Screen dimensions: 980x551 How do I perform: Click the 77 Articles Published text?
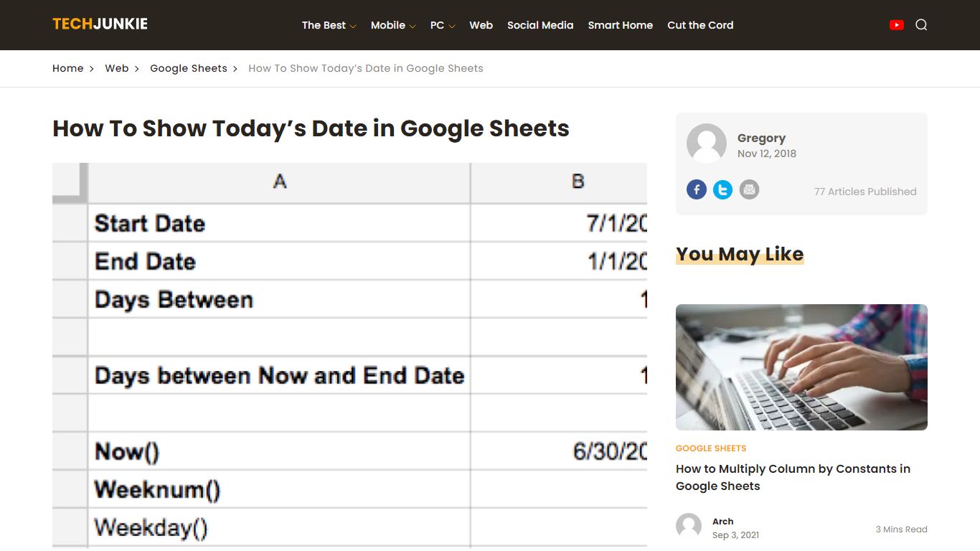865,192
